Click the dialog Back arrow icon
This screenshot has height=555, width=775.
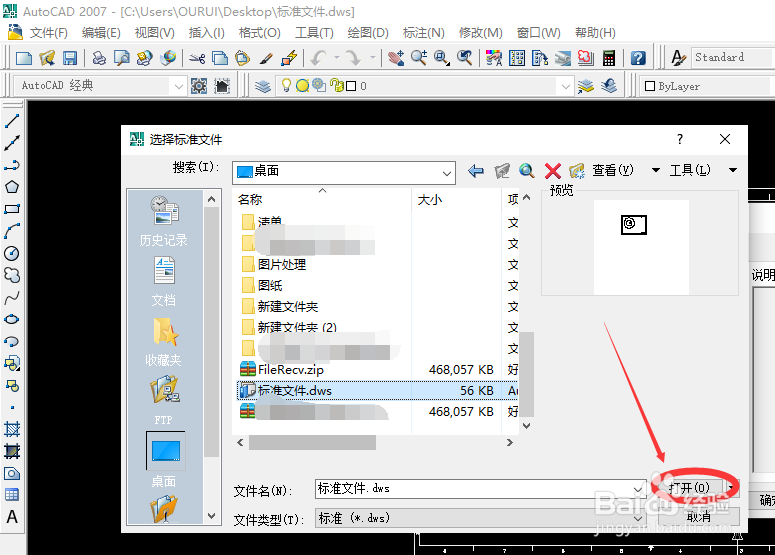[x=475, y=171]
